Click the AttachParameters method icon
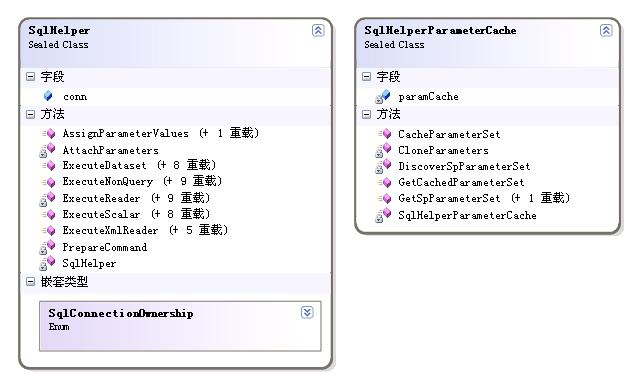Image resolution: width=639 pixels, height=382 pixels. point(48,150)
